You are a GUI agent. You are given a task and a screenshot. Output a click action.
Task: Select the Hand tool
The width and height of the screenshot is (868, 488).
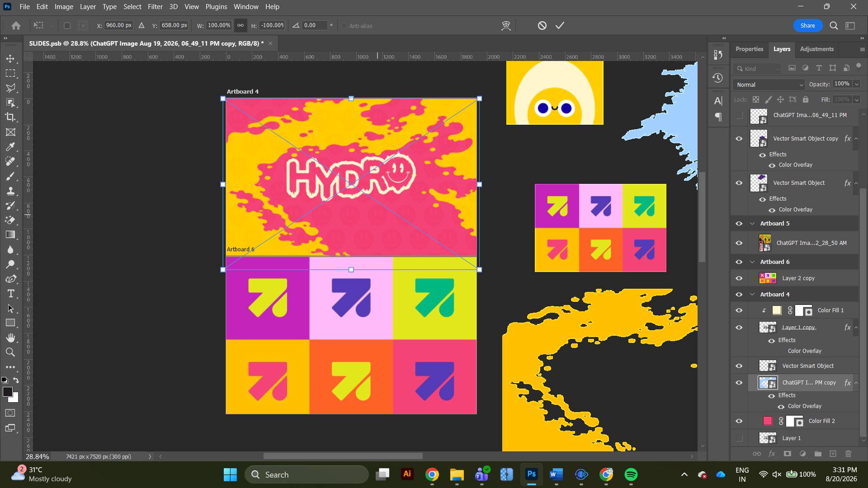coord(10,338)
